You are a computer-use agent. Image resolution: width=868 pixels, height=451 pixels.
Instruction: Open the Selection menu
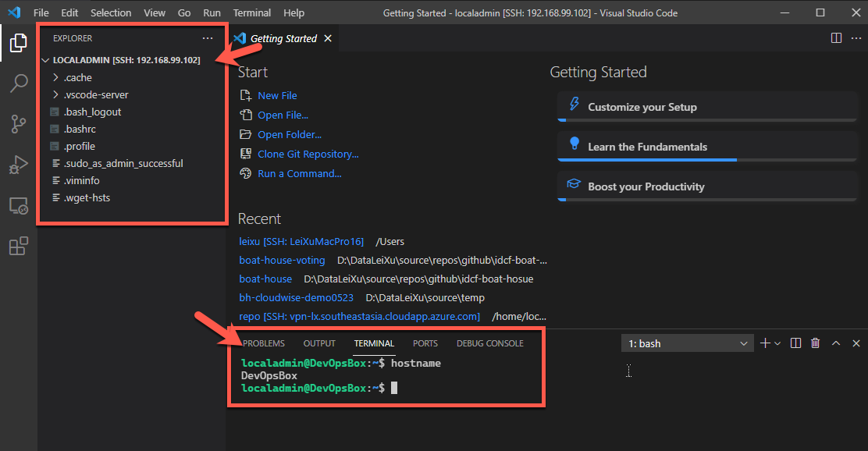point(111,12)
